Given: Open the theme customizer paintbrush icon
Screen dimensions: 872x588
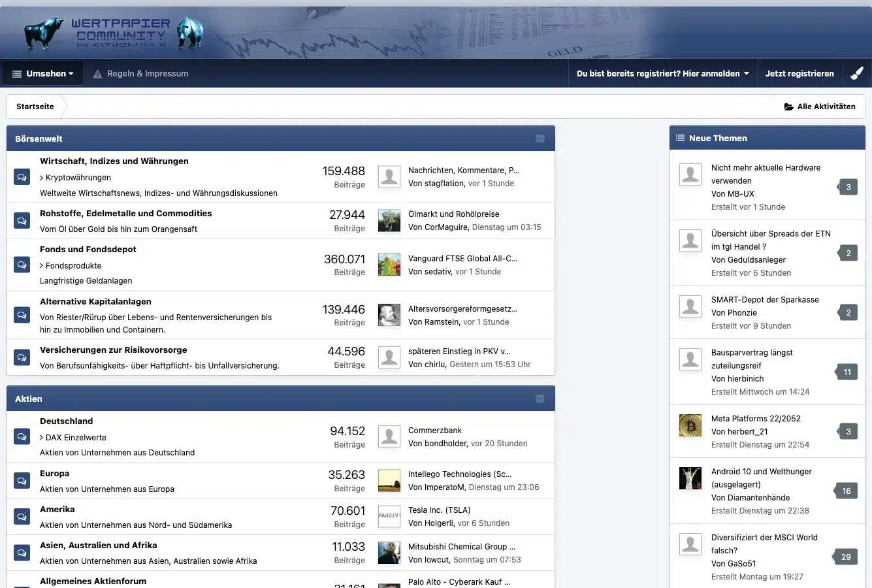Looking at the screenshot, I should pyautogui.click(x=857, y=73).
